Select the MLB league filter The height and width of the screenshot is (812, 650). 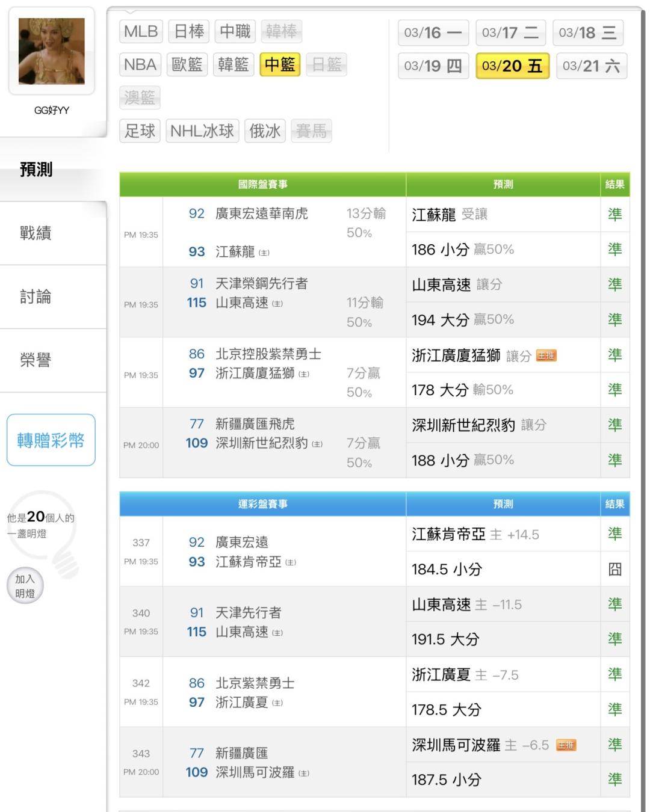coord(141,31)
